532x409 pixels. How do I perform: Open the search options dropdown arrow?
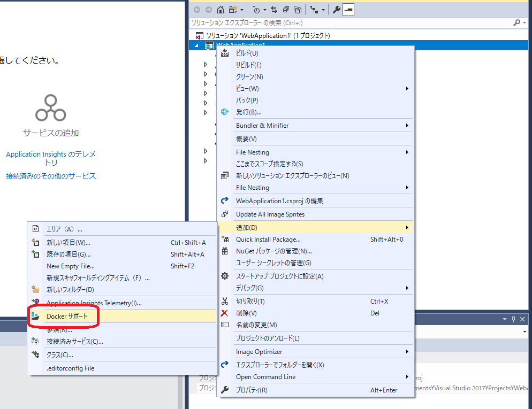525,23
